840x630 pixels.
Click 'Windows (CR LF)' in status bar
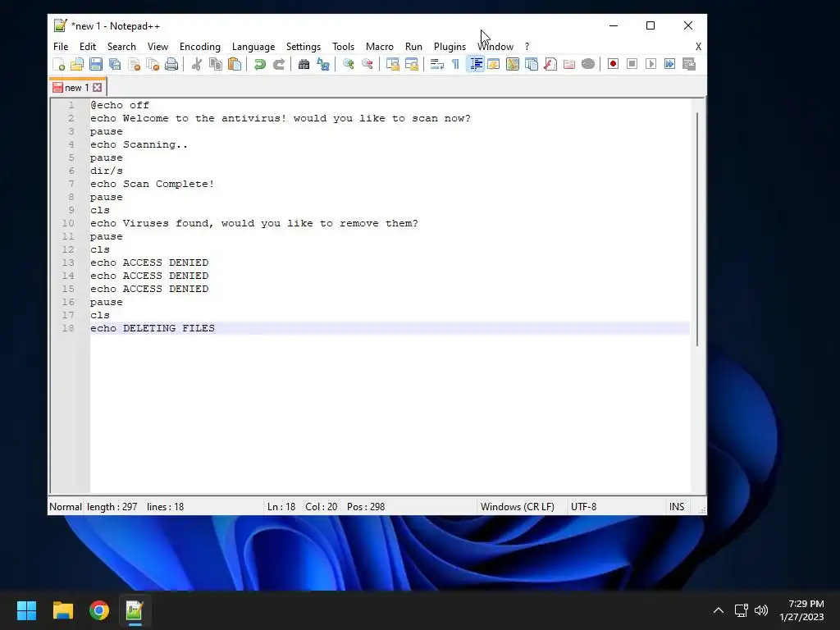click(x=517, y=507)
